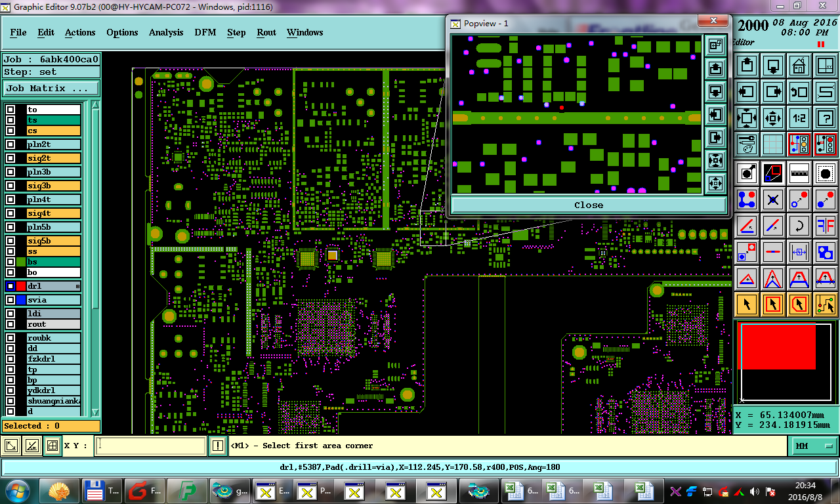Open the Step menu
Viewport: 840px width, 504px height.
click(x=236, y=32)
